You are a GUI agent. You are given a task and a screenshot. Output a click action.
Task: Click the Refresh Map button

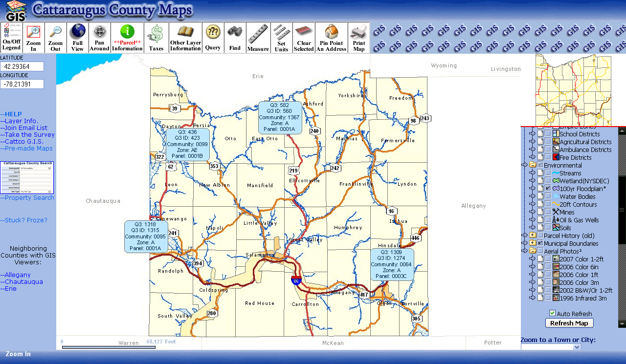coord(569,323)
